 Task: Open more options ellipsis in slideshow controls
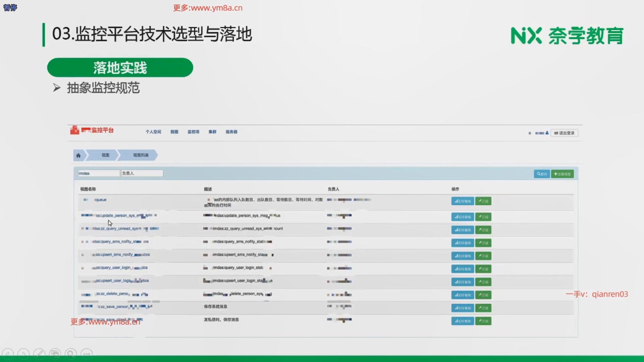click(87, 354)
